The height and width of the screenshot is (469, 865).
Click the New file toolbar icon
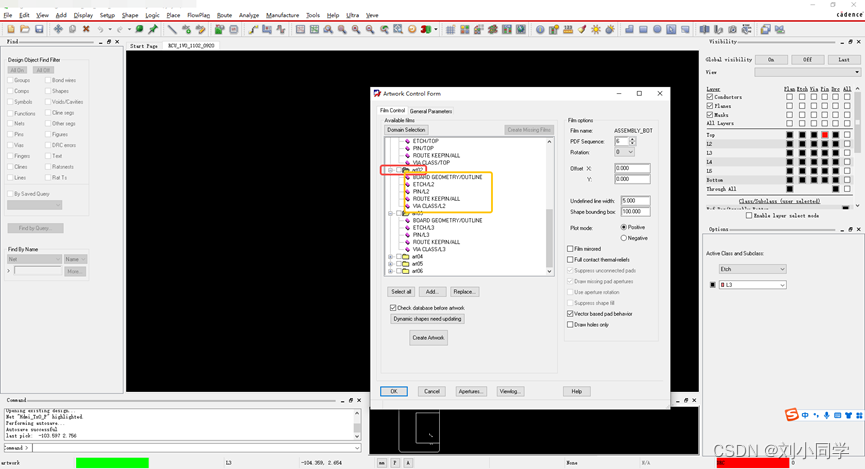[x=11, y=29]
